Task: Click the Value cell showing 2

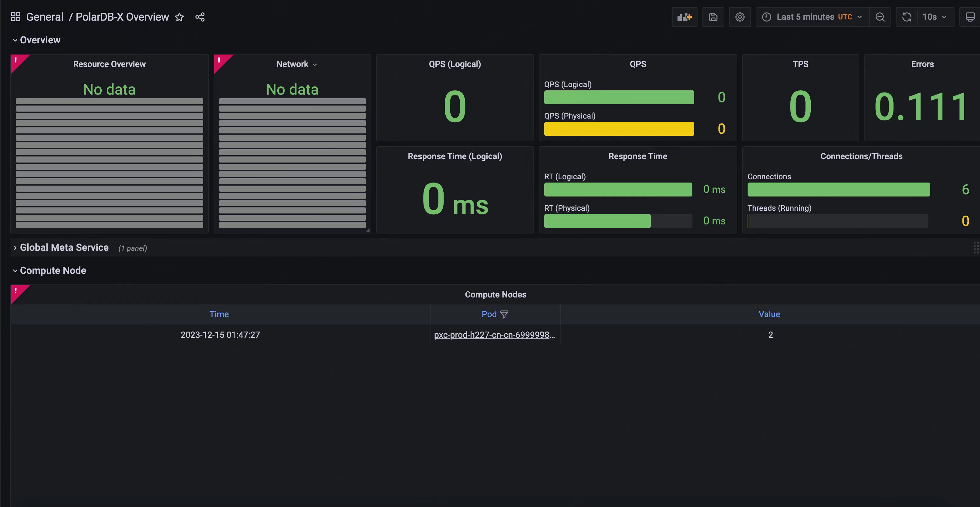Action: [x=770, y=335]
